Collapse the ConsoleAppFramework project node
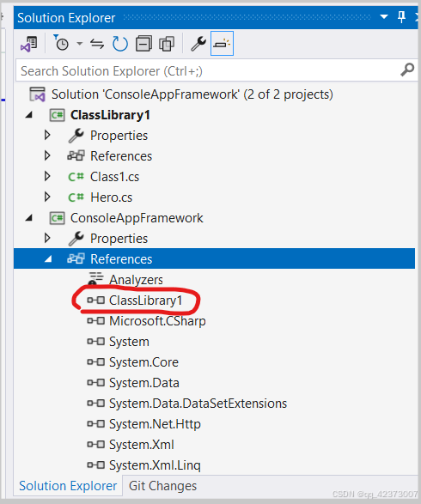Viewport: 421px width, 504px height. tap(29, 218)
